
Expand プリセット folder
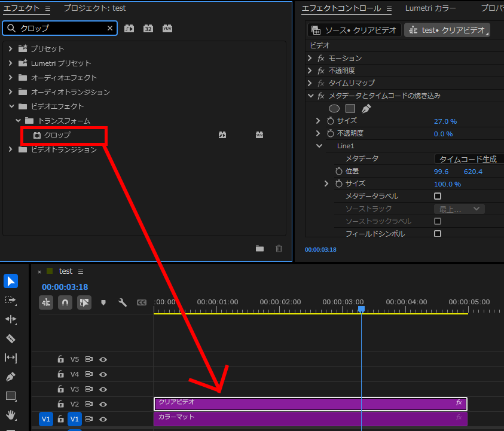tap(11, 48)
